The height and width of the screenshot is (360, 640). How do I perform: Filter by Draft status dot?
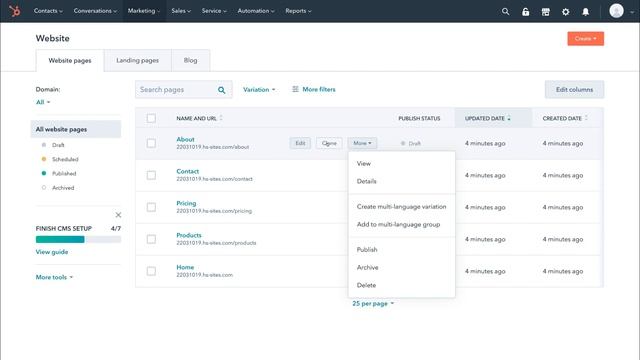[44, 145]
